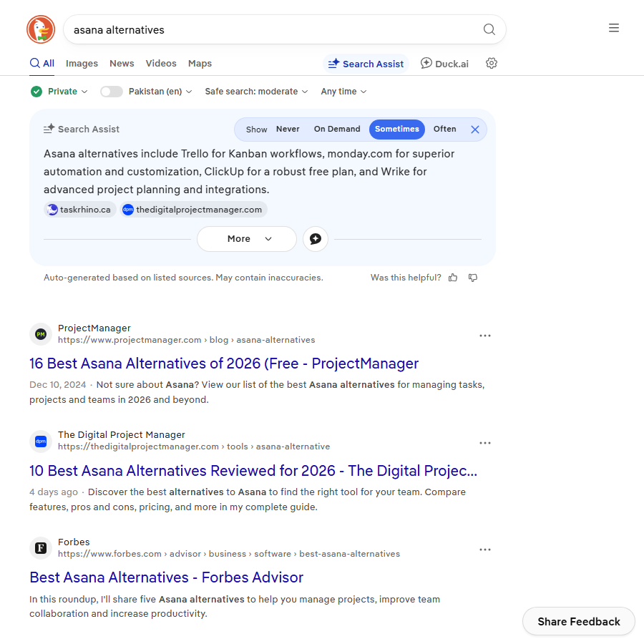The height and width of the screenshot is (644, 644).
Task: Click the Share Feedback button
Action: [x=578, y=621]
